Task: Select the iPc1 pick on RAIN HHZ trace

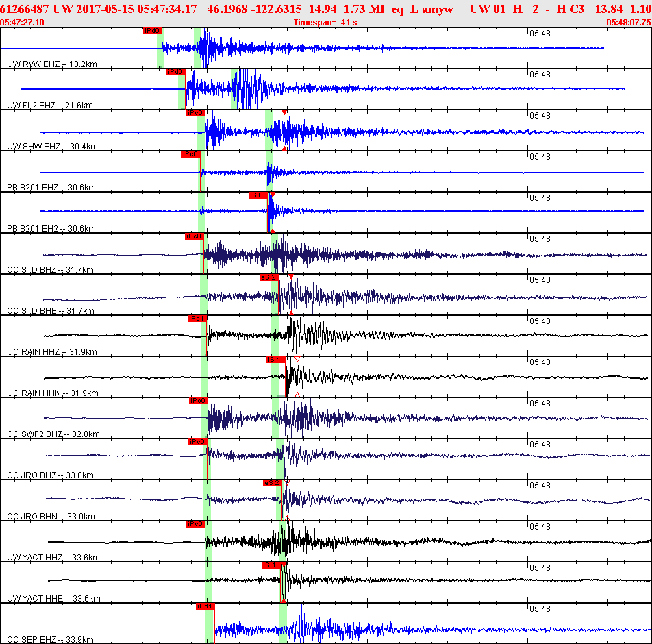Action: [x=197, y=319]
